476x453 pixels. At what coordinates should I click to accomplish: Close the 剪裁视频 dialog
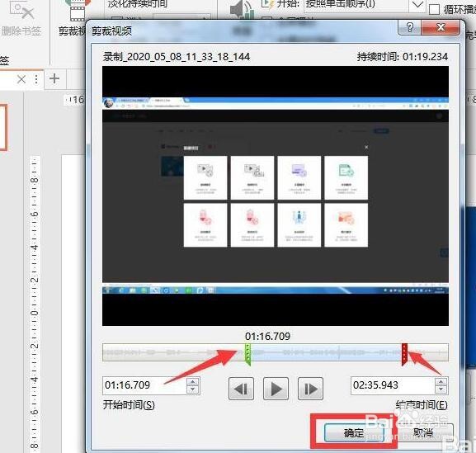tap(441, 28)
